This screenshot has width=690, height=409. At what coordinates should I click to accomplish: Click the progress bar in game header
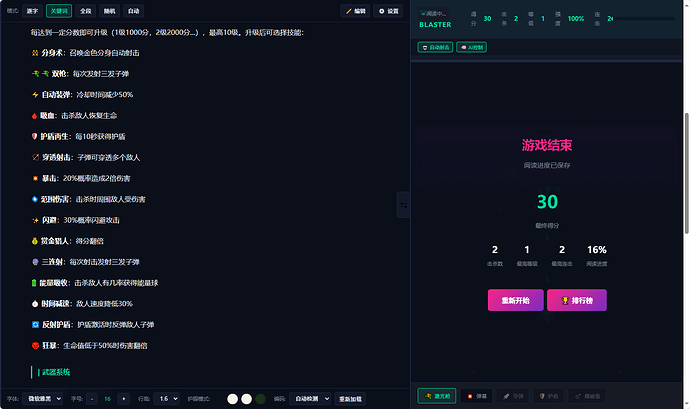point(644,18)
